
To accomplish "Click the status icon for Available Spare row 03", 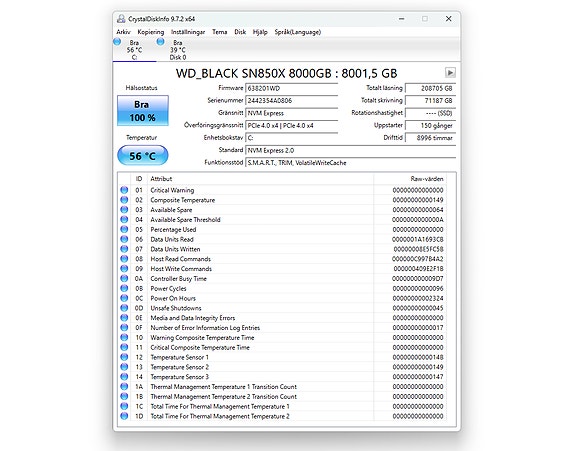I will coord(124,210).
